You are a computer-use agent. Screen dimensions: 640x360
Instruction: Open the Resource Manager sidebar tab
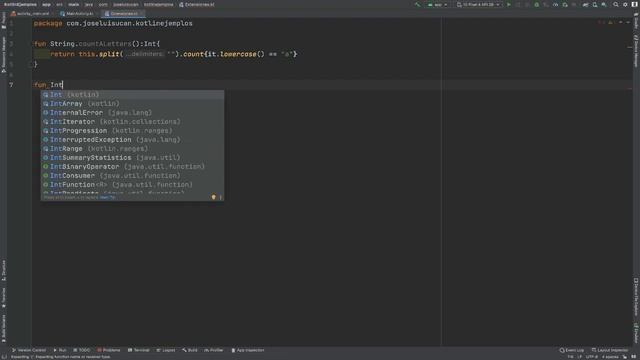[4, 55]
